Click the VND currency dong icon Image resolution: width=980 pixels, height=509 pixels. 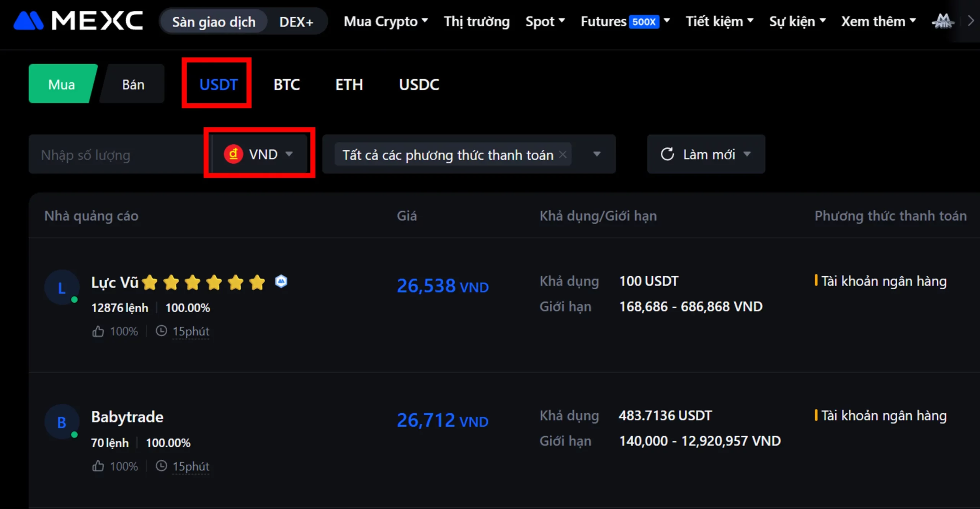click(x=233, y=154)
